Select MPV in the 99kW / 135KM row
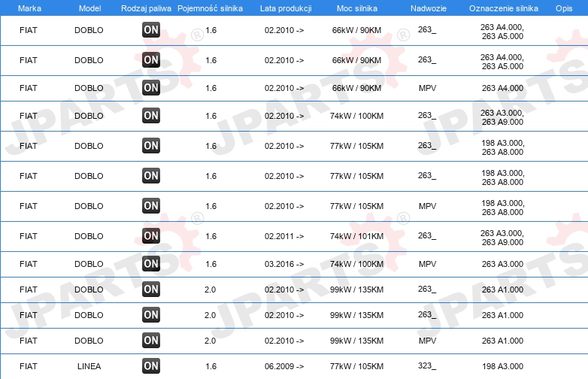Image resolution: width=588 pixels, height=379 pixels. pos(428,341)
